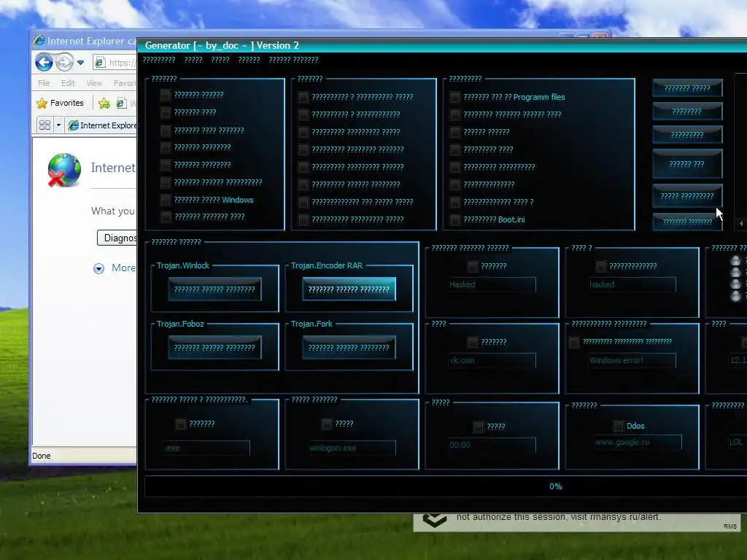
Task: Click the .exe text field
Action: click(x=206, y=448)
